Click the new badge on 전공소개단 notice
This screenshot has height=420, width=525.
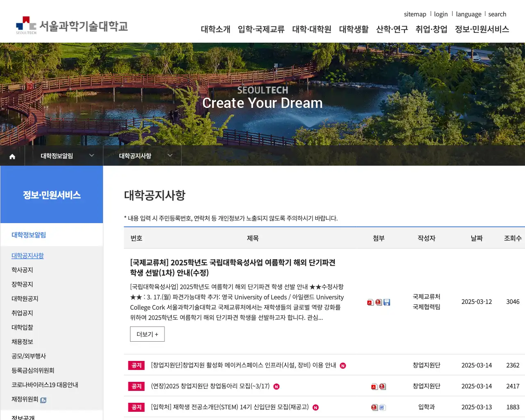(x=315, y=407)
